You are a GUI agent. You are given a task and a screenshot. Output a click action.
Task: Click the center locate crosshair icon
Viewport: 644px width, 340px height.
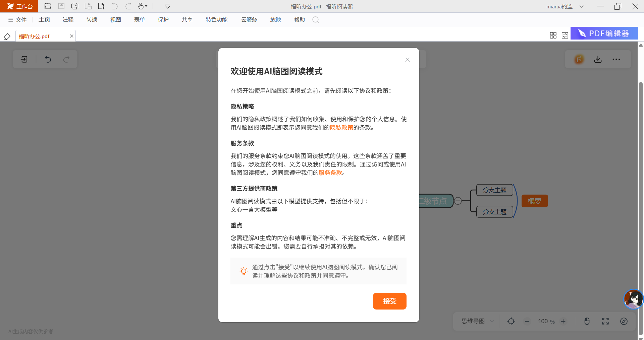(511, 321)
